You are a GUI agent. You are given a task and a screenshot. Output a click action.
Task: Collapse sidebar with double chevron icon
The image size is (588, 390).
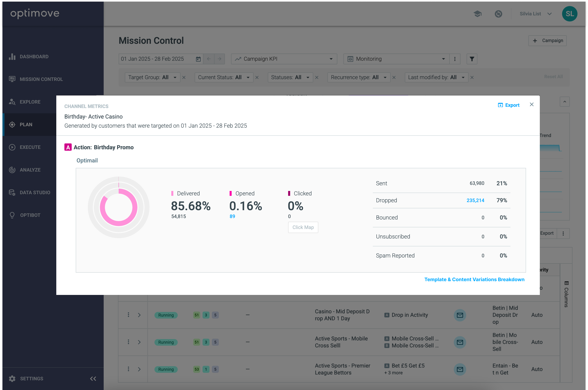pos(93,378)
